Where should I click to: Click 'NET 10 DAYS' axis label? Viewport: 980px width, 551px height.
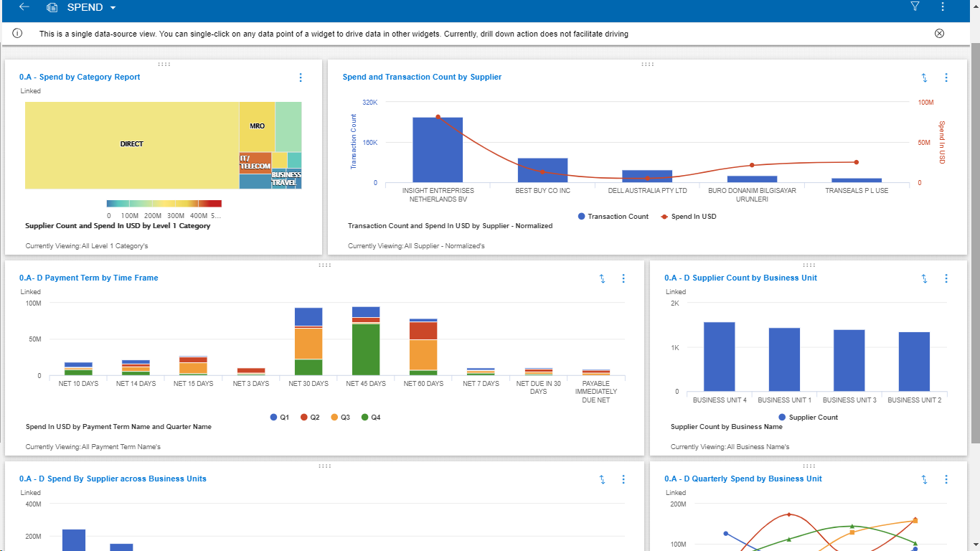[79, 384]
